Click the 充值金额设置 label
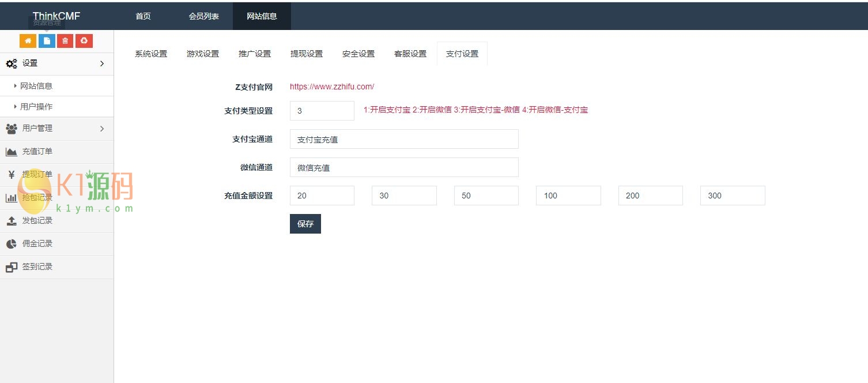The width and height of the screenshot is (868, 383). pyautogui.click(x=248, y=196)
